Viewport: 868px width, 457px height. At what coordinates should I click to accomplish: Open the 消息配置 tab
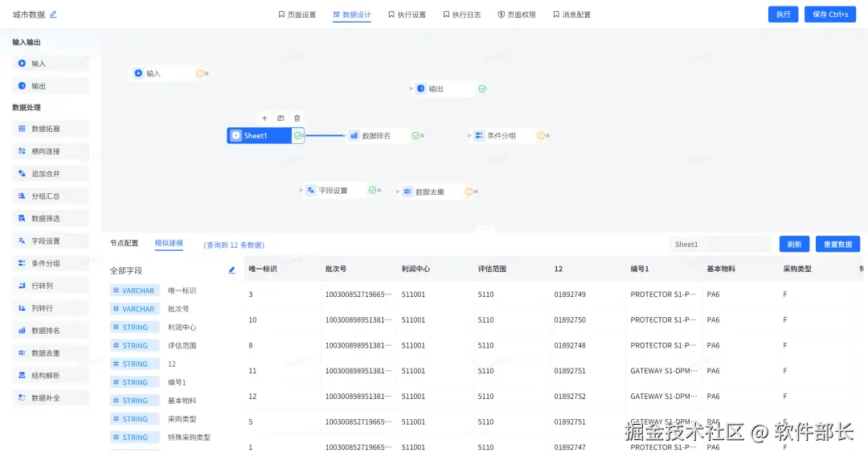point(572,14)
